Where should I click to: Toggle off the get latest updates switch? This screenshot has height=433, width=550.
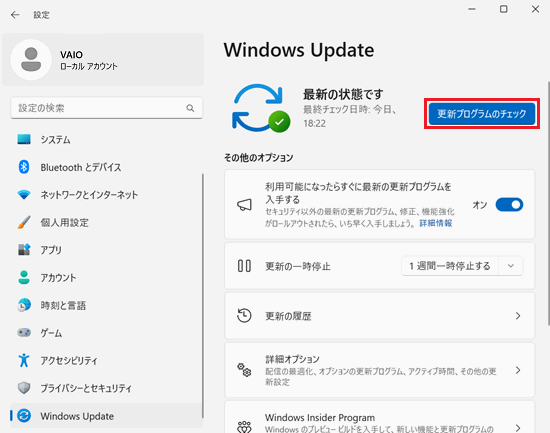[x=509, y=205]
